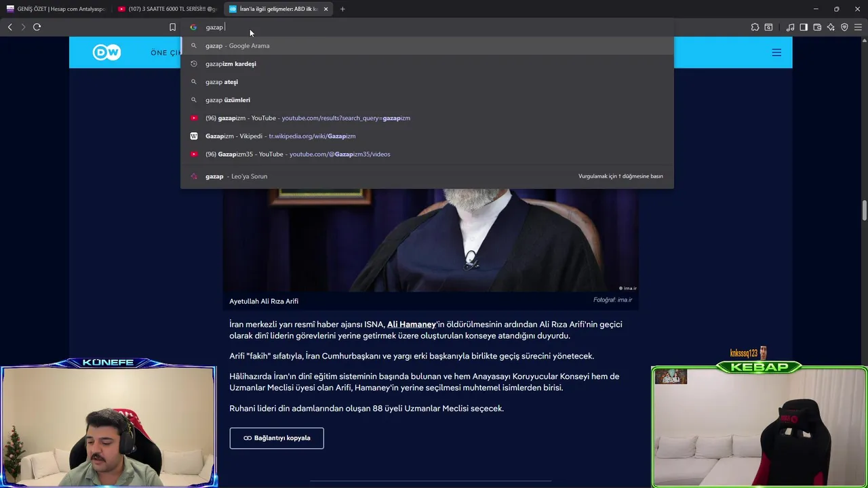Minimize the browser window
The width and height of the screenshot is (868, 488).
pyautogui.click(x=815, y=9)
